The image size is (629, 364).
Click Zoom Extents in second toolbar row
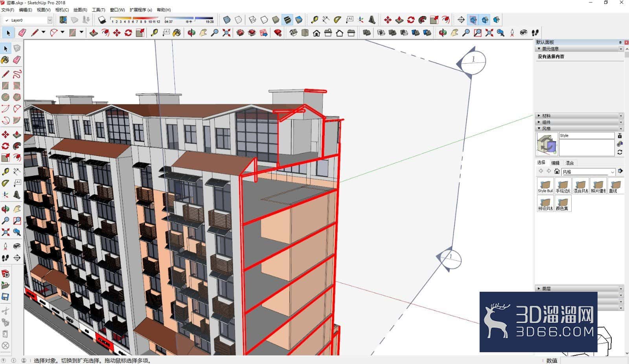[x=226, y=33]
